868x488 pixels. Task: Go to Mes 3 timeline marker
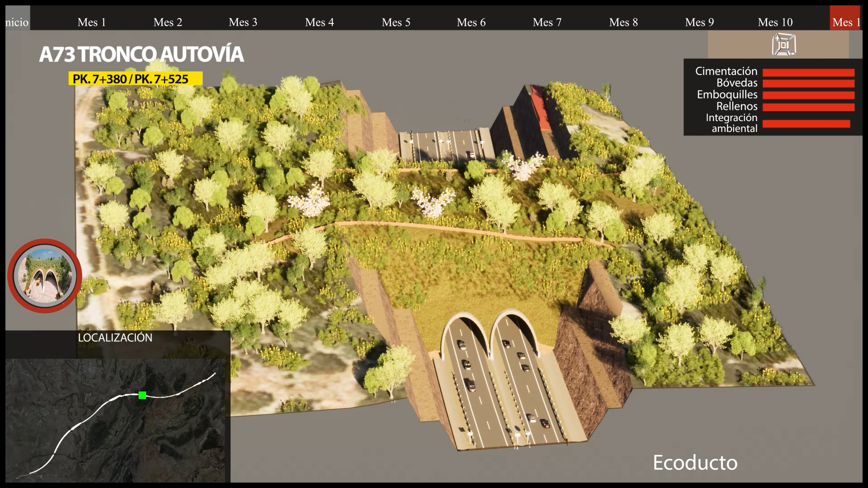[243, 22]
